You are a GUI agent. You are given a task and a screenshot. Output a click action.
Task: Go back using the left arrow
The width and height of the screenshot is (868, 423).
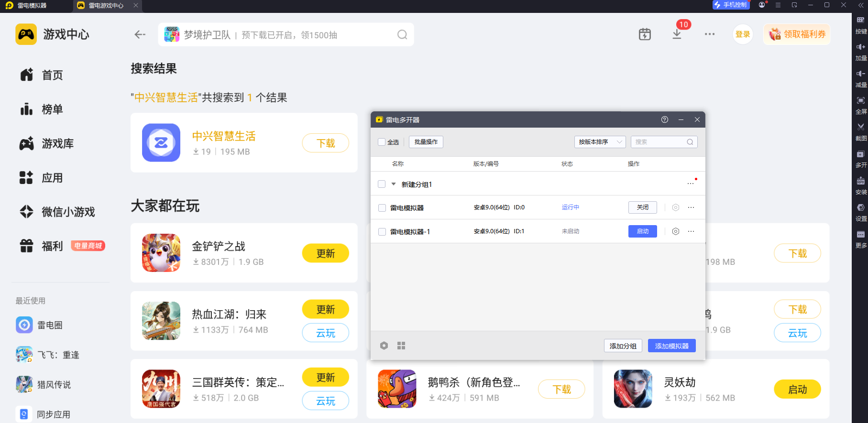point(140,34)
